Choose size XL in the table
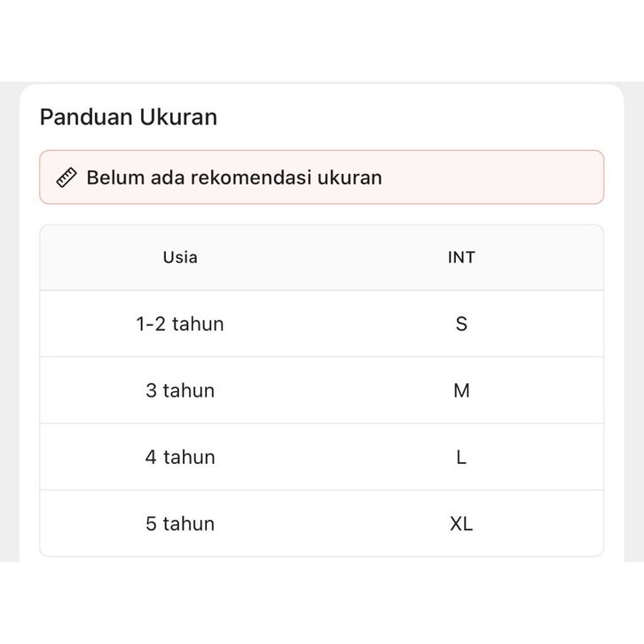The image size is (644, 644). [461, 523]
